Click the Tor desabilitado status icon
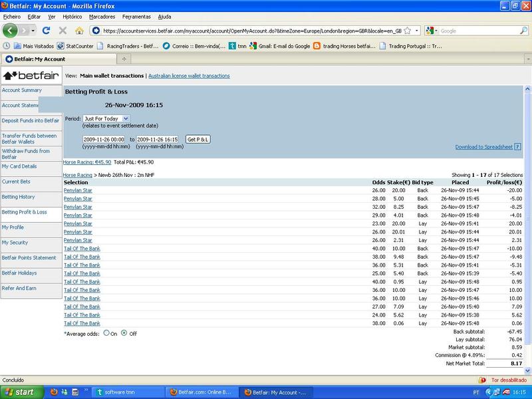Screen dimensions: 532x399 point(481,380)
